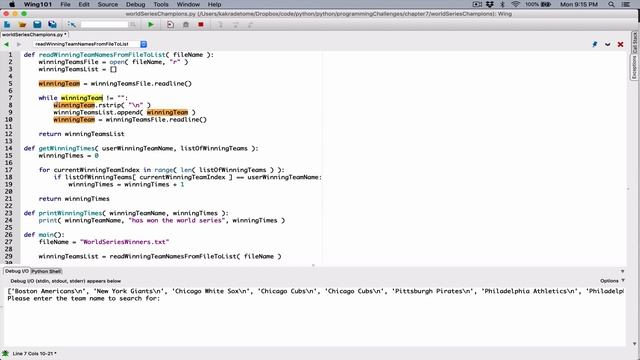This screenshot has height=360, width=640.
Task: Click the screen recording menu bar icon
Action: pyautogui.click(x=477, y=4)
